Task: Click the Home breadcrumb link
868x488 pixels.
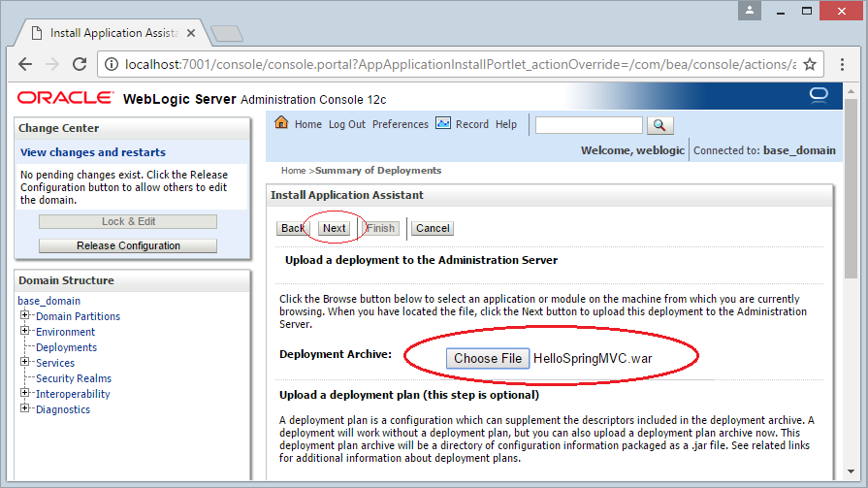Action: coord(294,171)
